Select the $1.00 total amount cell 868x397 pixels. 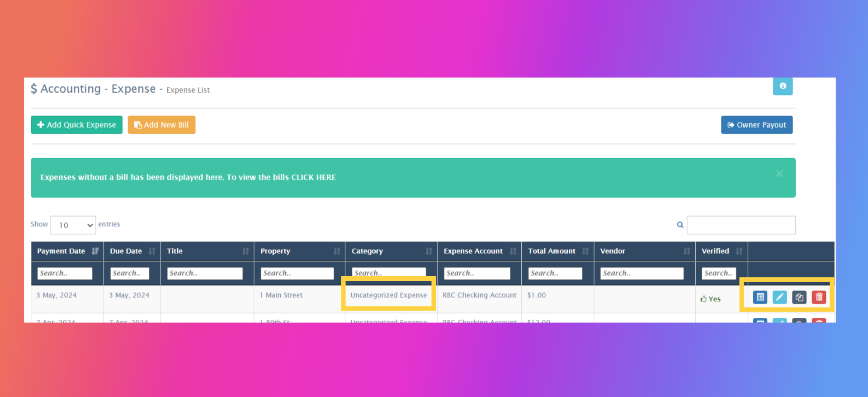point(536,295)
